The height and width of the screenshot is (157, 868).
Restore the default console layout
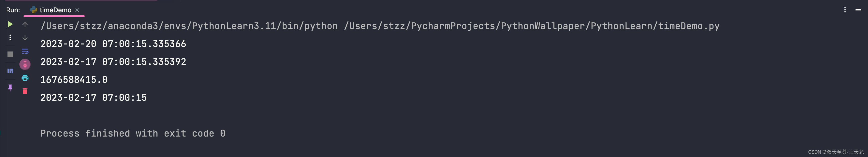coord(10,71)
